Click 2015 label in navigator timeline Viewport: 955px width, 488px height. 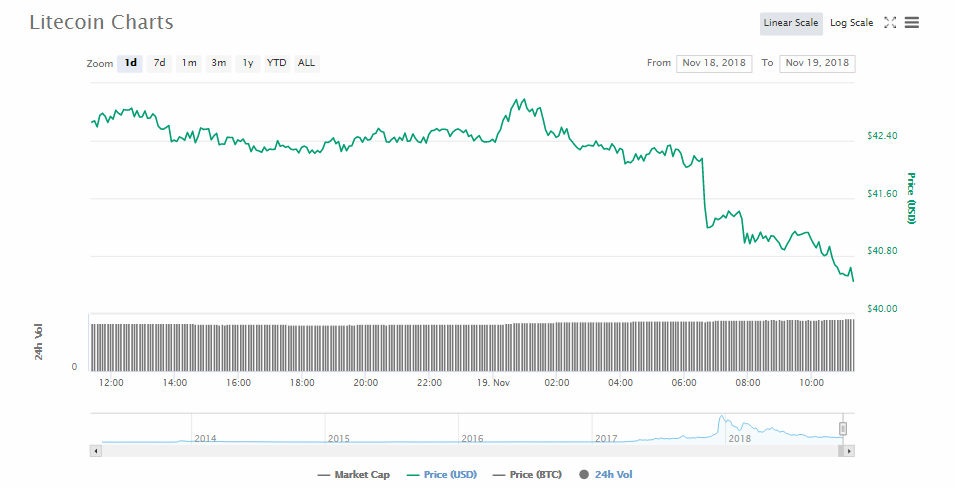[x=339, y=439]
